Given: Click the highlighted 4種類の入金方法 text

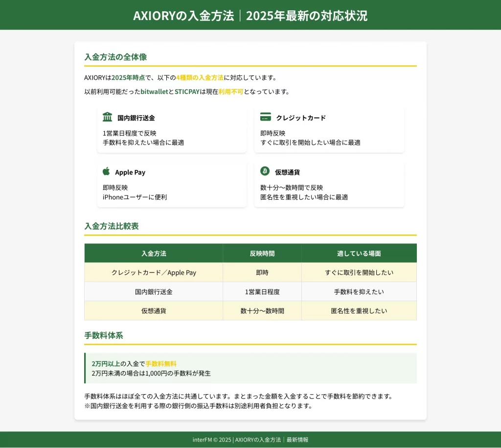Looking at the screenshot, I should pos(200,77).
